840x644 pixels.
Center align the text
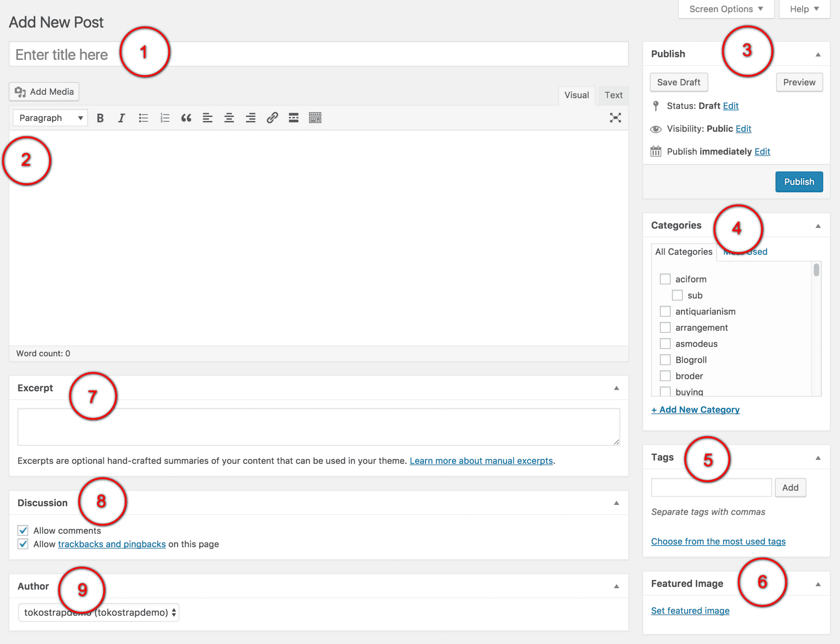click(x=229, y=118)
